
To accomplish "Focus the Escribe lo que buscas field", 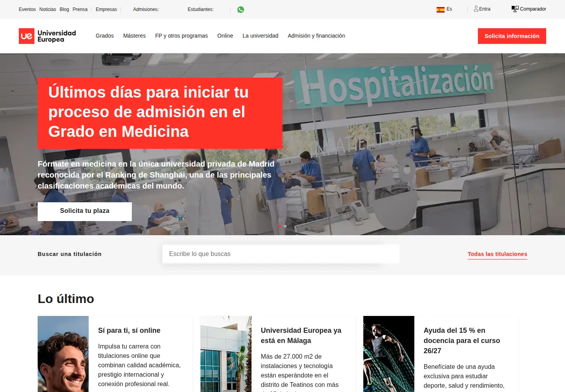I will click(x=281, y=254).
